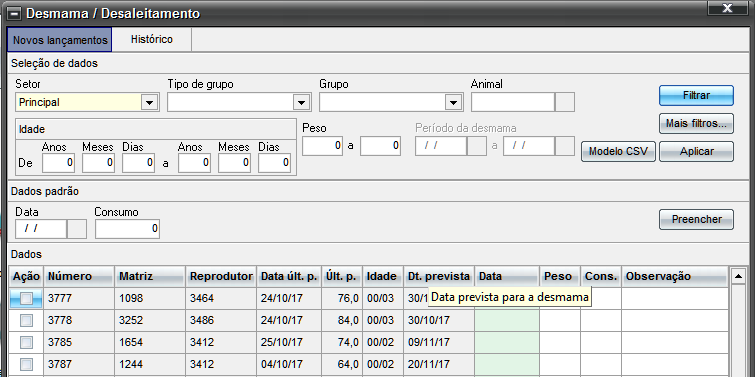Sort by the Dt. prevista column header
Screen dimensions: 755x377
pyautogui.click(x=439, y=276)
